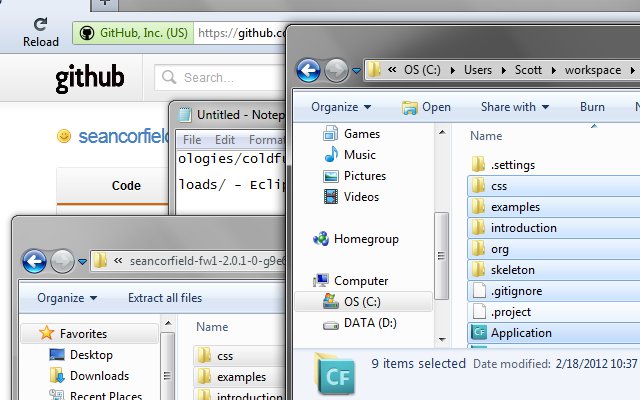This screenshot has width=640, height=400.
Task: Select the examples folder in workspace window
Action: 553,207
